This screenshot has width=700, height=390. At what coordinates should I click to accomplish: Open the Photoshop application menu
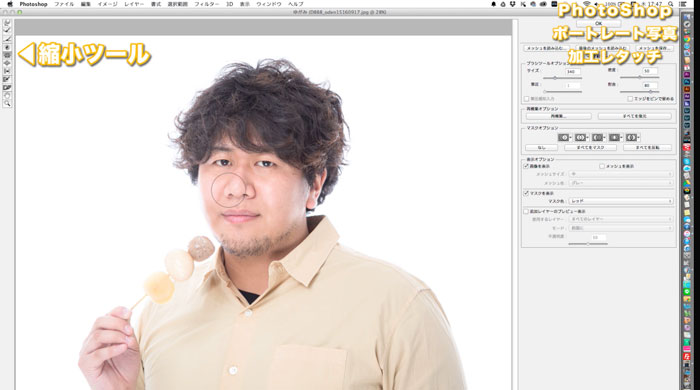(x=33, y=4)
